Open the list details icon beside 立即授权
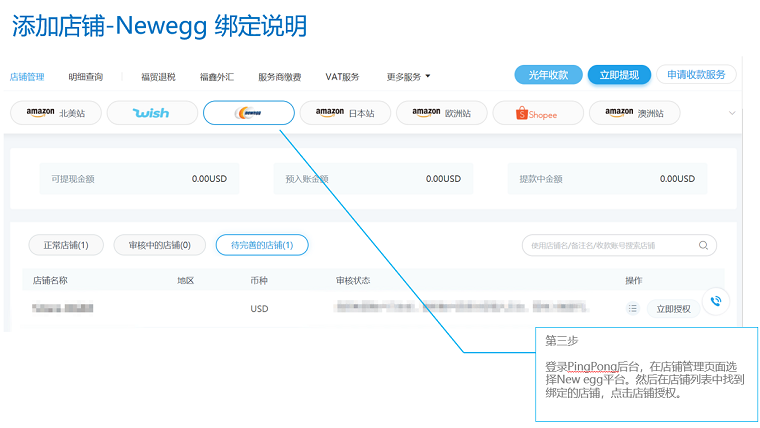 (x=633, y=309)
